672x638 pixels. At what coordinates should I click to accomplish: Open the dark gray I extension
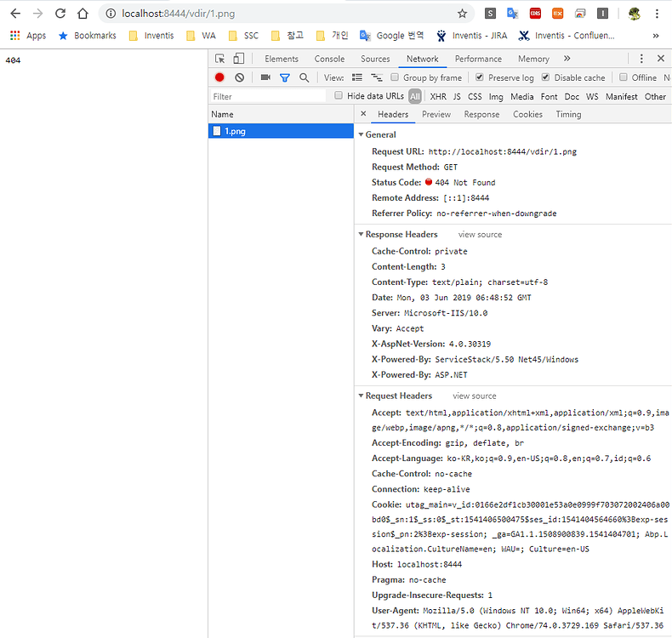602,14
